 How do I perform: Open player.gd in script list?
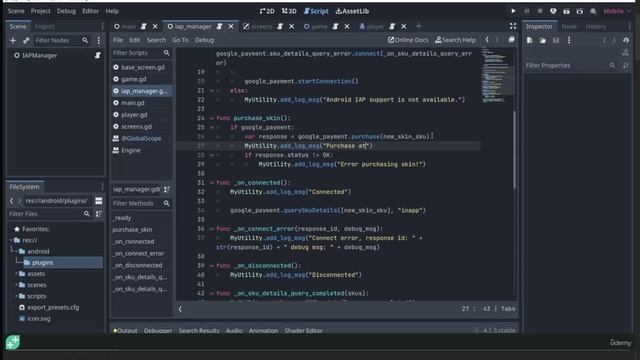pos(134,115)
